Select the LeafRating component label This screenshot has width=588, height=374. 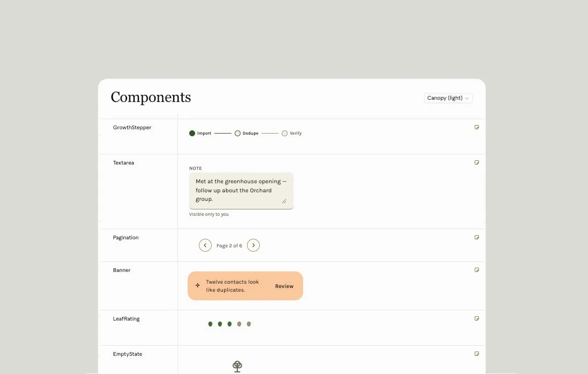pyautogui.click(x=126, y=319)
